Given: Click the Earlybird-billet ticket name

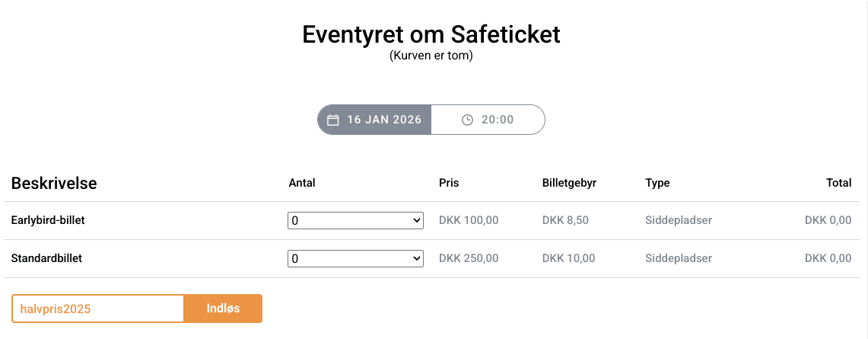Looking at the screenshot, I should coord(48,220).
